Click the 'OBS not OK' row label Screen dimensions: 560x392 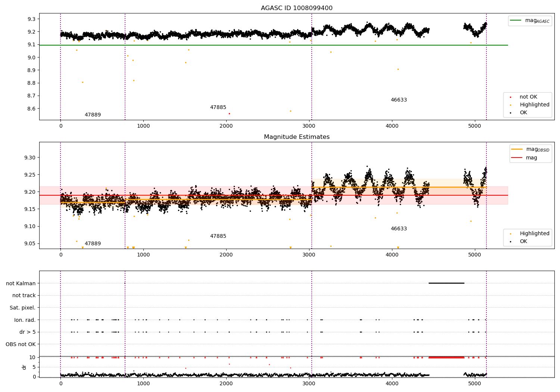21,344
